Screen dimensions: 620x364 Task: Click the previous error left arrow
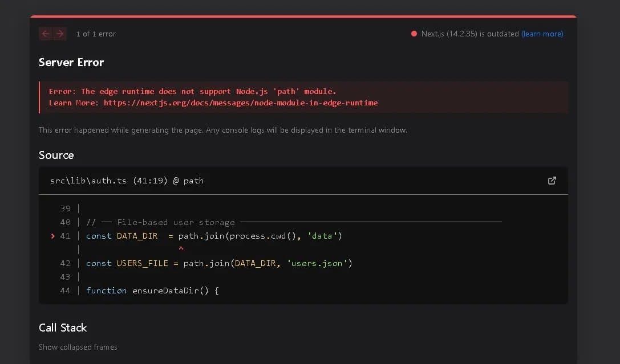(x=46, y=34)
